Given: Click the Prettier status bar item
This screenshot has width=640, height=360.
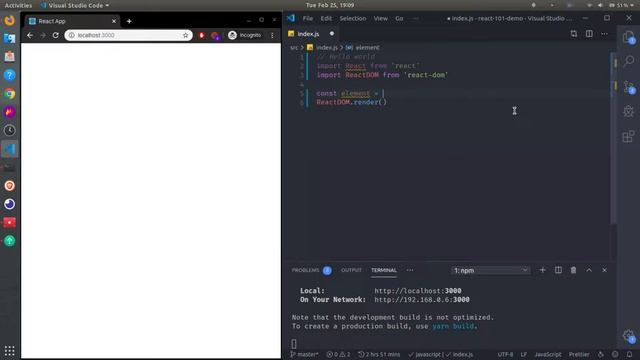Looking at the screenshot, I should 579,354.
